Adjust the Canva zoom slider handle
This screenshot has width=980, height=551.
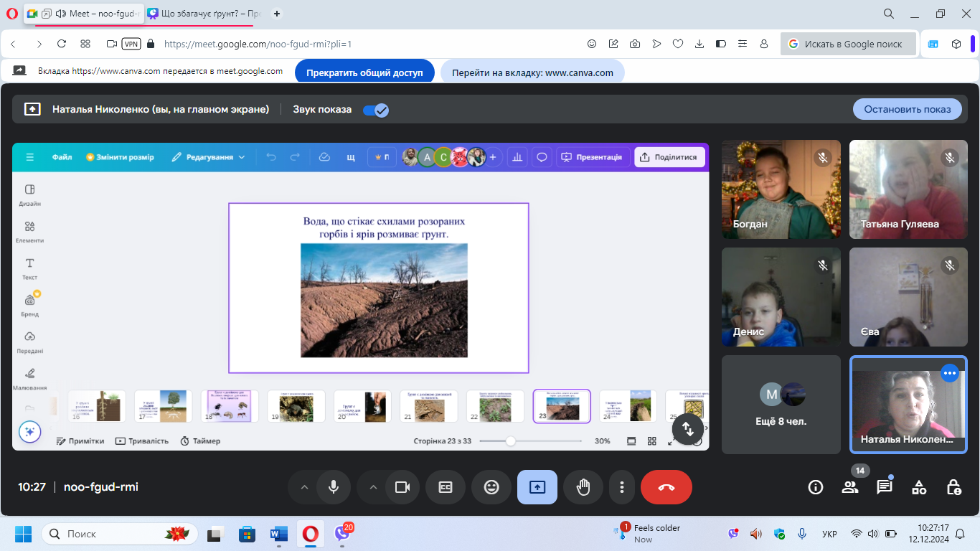[x=510, y=441]
